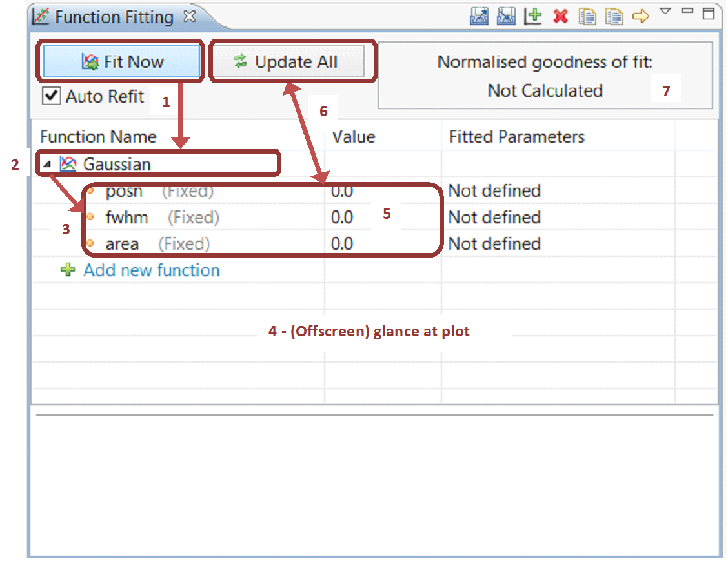Click the Add new function link
This screenshot has width=728, height=577.
(151, 270)
